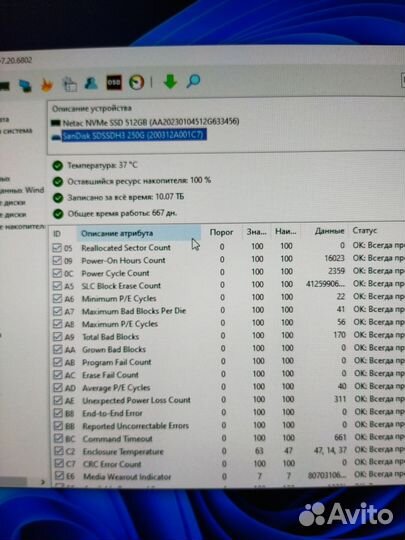The height and width of the screenshot is (540, 405).
Task: Select the Power-On Hours Count attribute name
Action: click(x=123, y=261)
